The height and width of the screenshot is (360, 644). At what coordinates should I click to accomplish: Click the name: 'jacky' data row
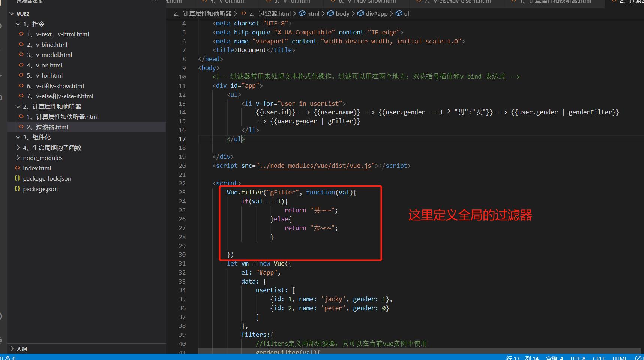click(x=331, y=299)
